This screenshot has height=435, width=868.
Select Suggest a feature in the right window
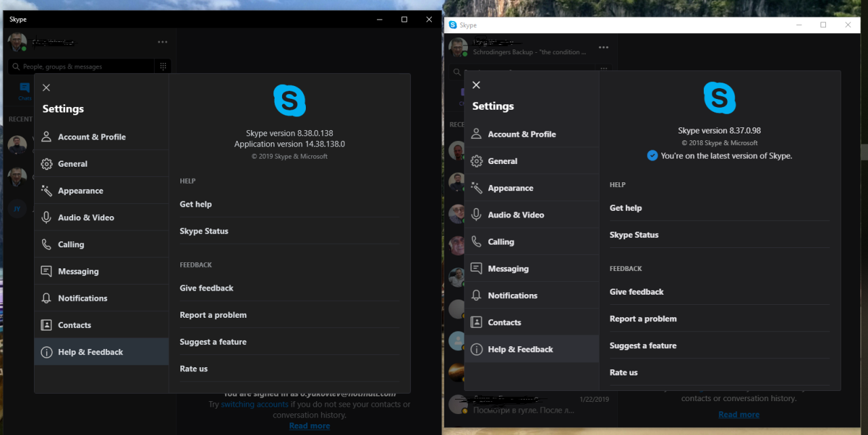719,346
